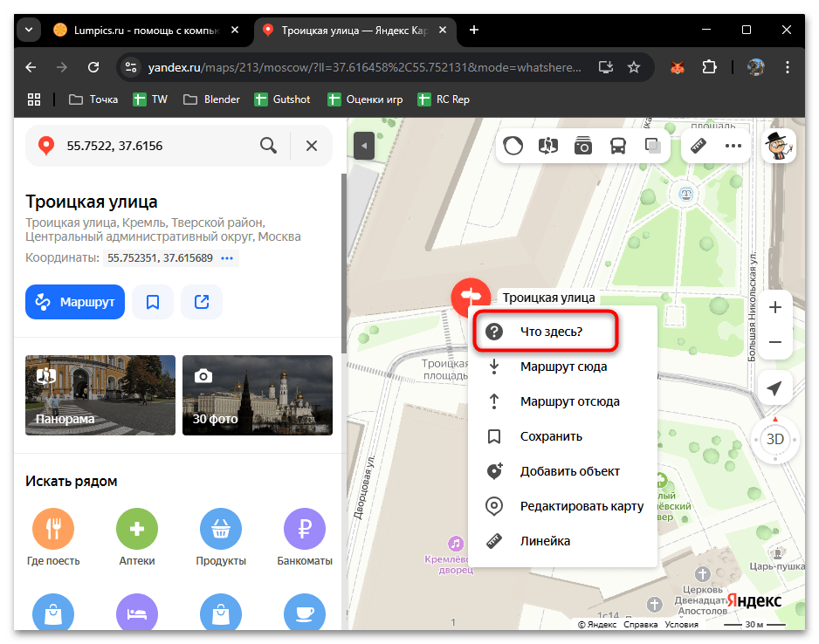Select 'Маршрут отсюда' in context menu
This screenshot has width=819, height=644.
click(x=562, y=402)
